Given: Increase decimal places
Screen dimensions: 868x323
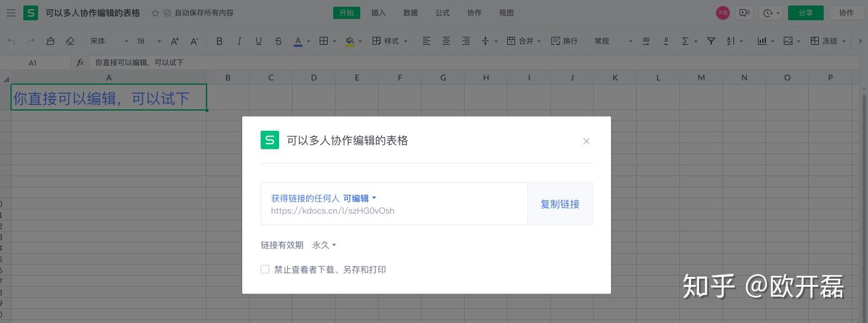Looking at the screenshot, I should [646, 41].
